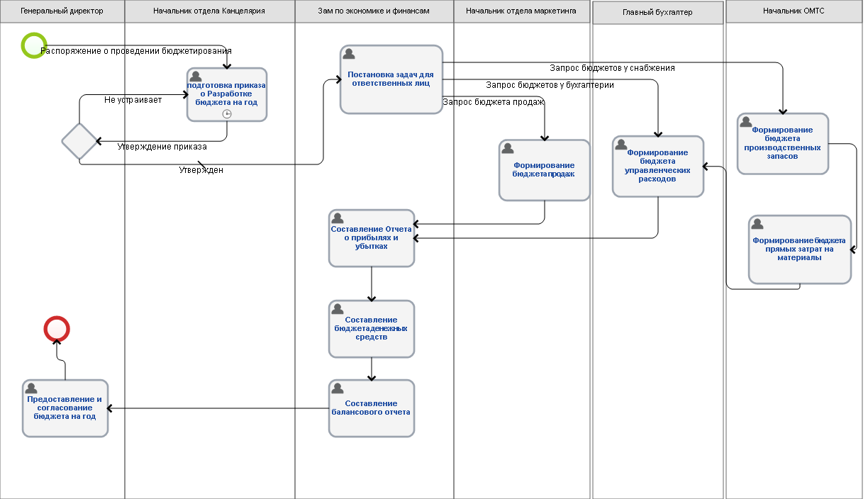Select 'подготовка приказа о Разработке бюджета' task
The height and width of the screenshot is (499, 868).
[x=227, y=95]
